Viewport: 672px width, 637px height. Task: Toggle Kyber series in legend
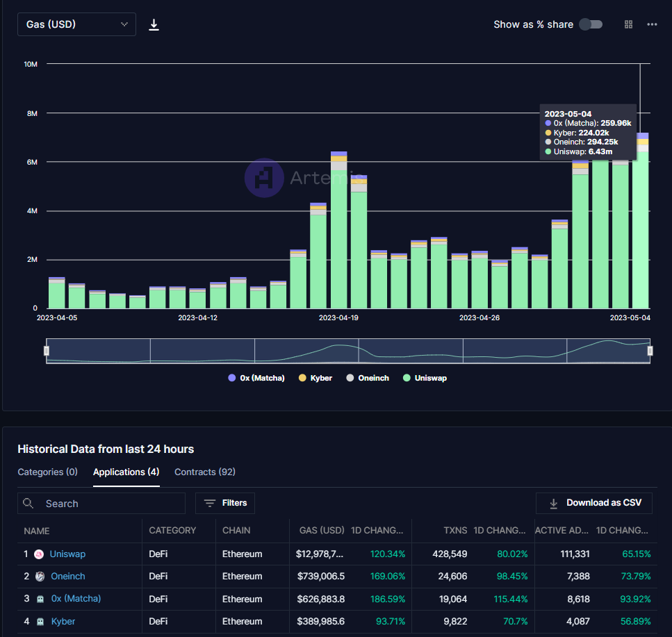pyautogui.click(x=315, y=378)
